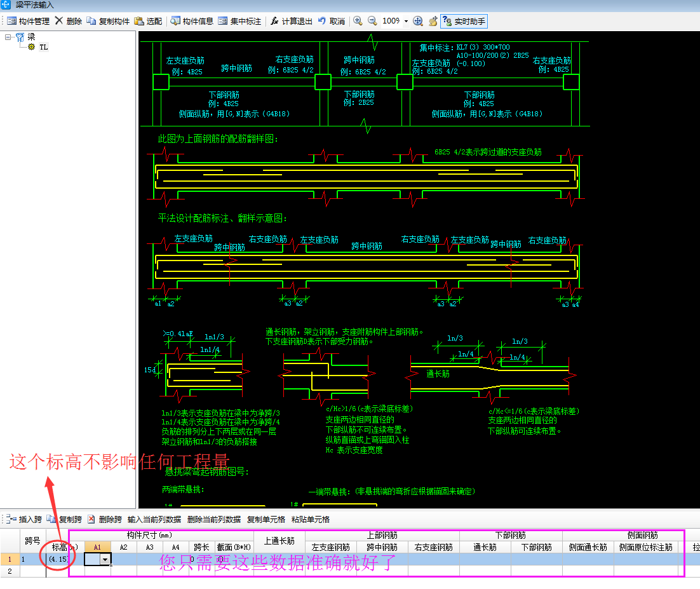Click the 跨号 cell containing 1
Screen dimensions: 700x589
tap(32, 559)
